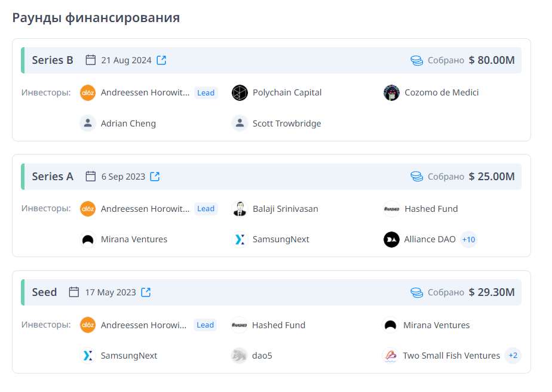Click the coins icon next to $ 25.00M
The width and height of the screenshot is (552, 392).
(x=417, y=176)
